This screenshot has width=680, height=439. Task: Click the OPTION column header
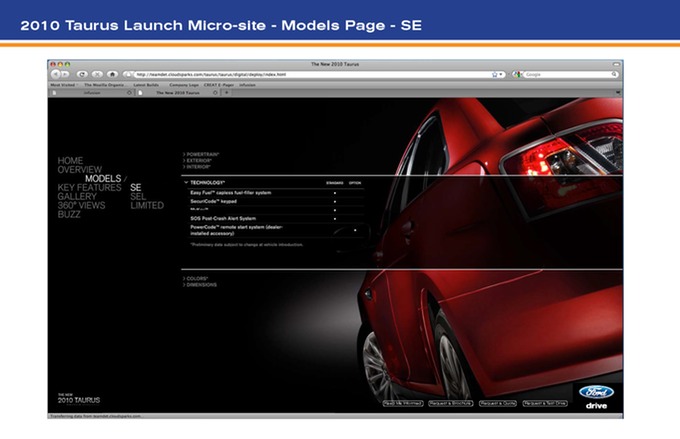(x=355, y=183)
